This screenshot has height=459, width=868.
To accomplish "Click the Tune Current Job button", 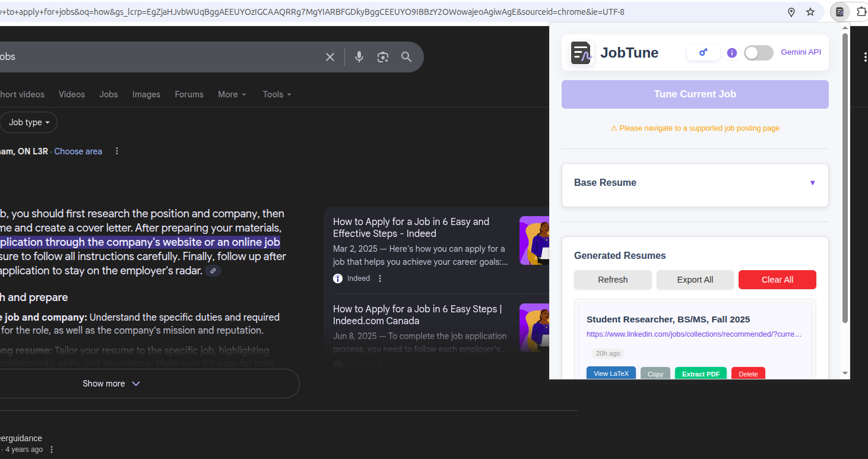I will (695, 94).
